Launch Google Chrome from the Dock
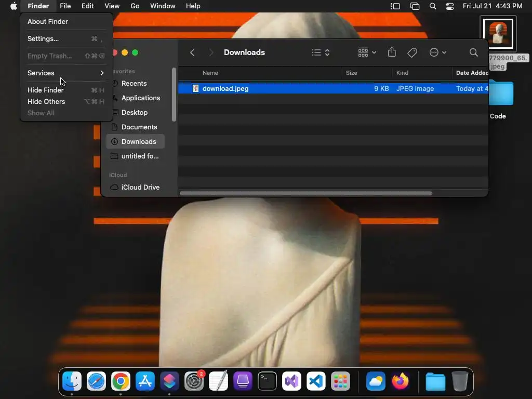The width and height of the screenshot is (532, 399). click(121, 381)
